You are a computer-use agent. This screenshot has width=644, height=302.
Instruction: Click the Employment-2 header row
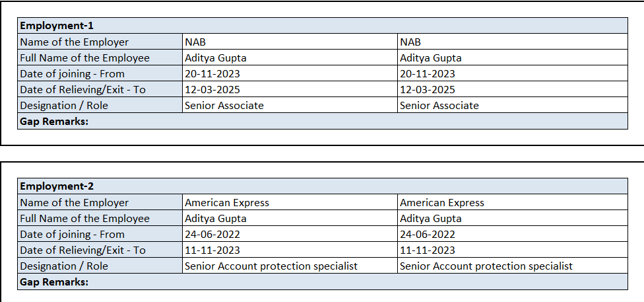323,186
